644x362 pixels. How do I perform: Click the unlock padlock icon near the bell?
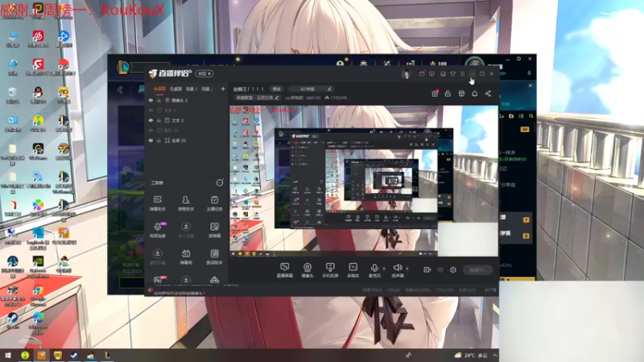pyautogui.click(x=448, y=93)
